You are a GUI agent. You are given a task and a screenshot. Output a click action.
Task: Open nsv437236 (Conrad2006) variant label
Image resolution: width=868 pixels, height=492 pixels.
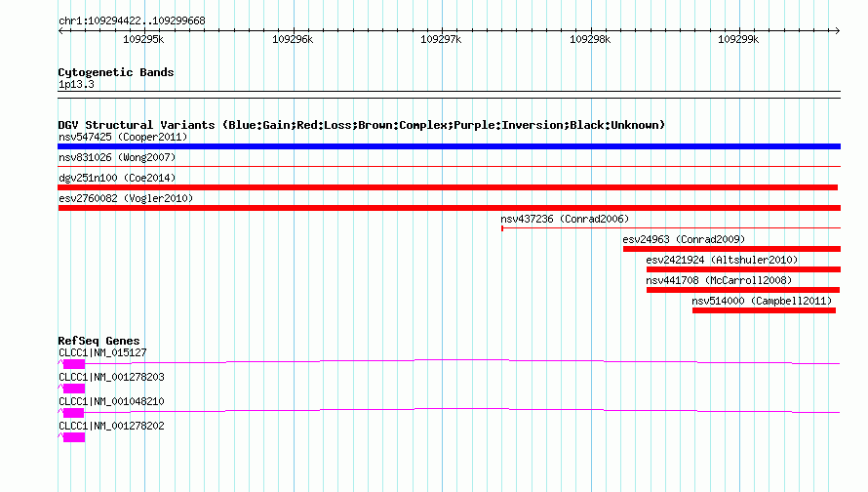pyautogui.click(x=565, y=219)
